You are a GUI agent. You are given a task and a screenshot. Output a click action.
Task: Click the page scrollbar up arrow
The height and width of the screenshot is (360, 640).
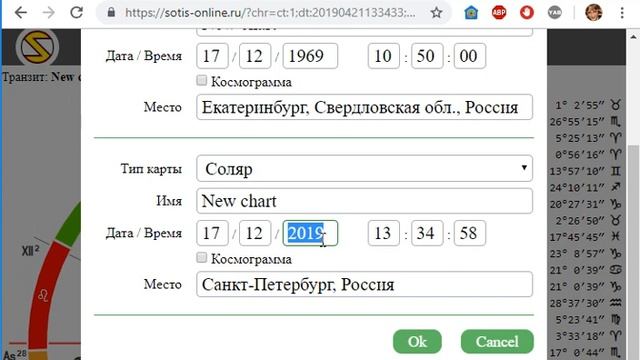click(x=633, y=37)
